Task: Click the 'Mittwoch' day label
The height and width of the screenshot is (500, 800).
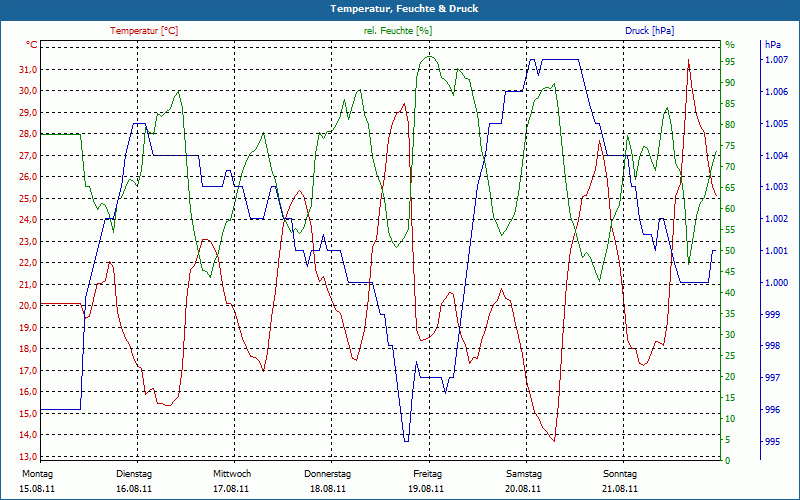Action: click(x=232, y=474)
